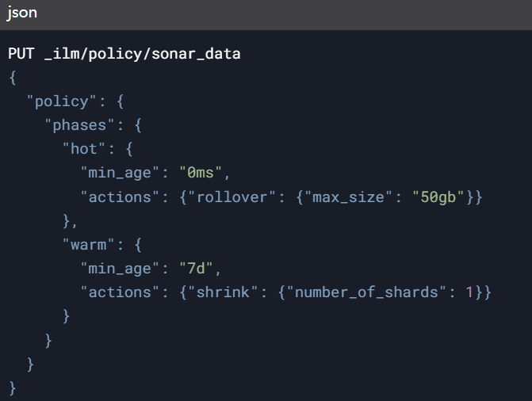Click the final closing brace
The width and height of the screenshot is (532, 401).
(x=13, y=388)
